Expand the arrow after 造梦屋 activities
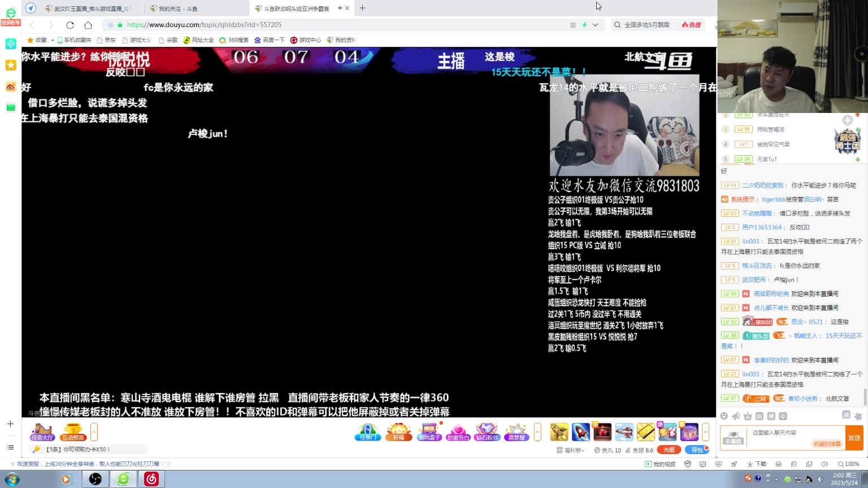 [x=537, y=432]
